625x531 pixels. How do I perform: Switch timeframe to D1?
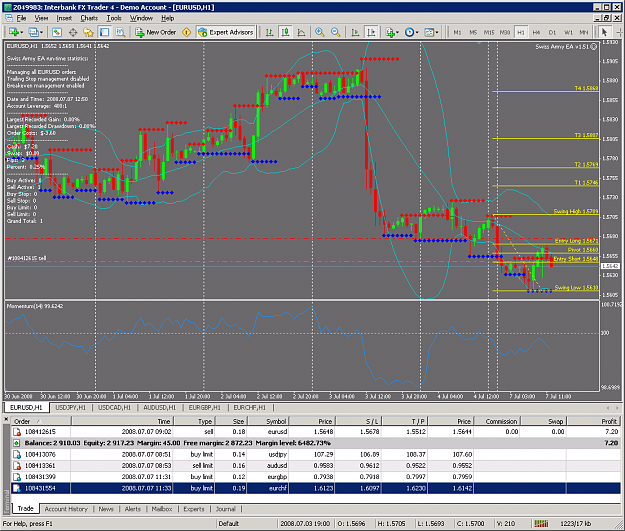(x=552, y=32)
